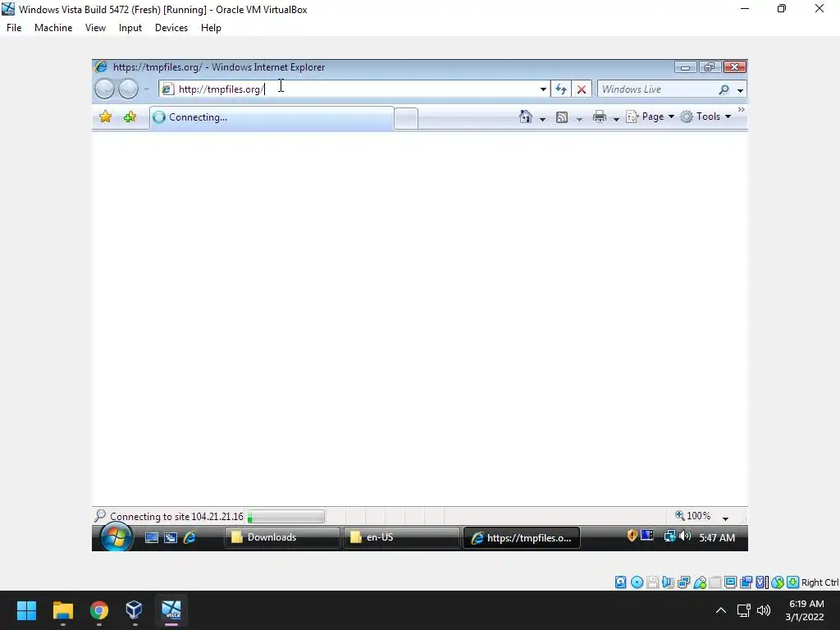The image size is (840, 630).
Task: Click the 'Connecting to site 104.21.21.16' status text
Action: pos(177,517)
